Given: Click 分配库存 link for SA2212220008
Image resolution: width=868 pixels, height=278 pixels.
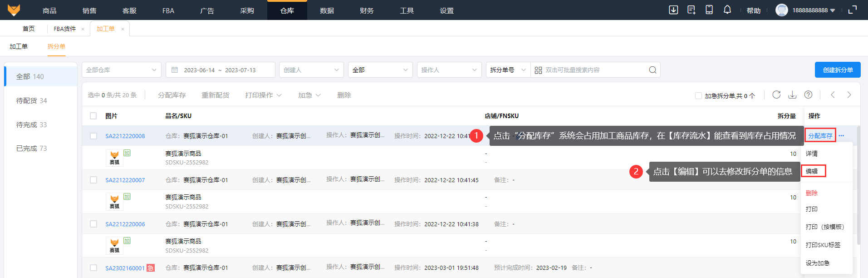Looking at the screenshot, I should (820, 136).
